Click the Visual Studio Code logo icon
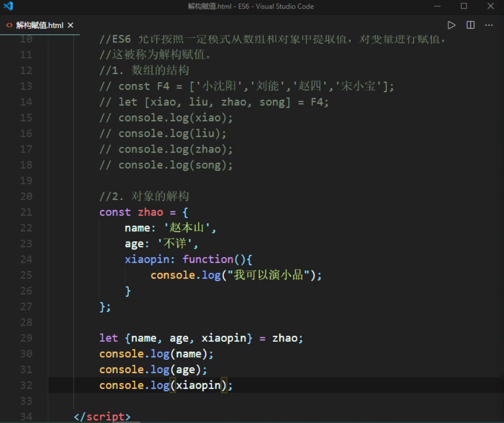This screenshot has height=423, width=504. tap(9, 6)
